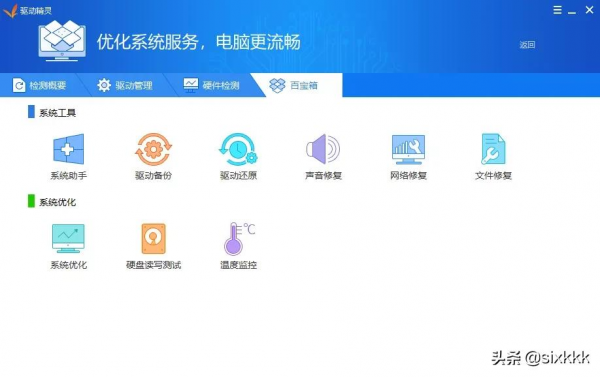Open the 驱动还原 restore icon
This screenshot has height=377, width=600.
[x=238, y=149]
